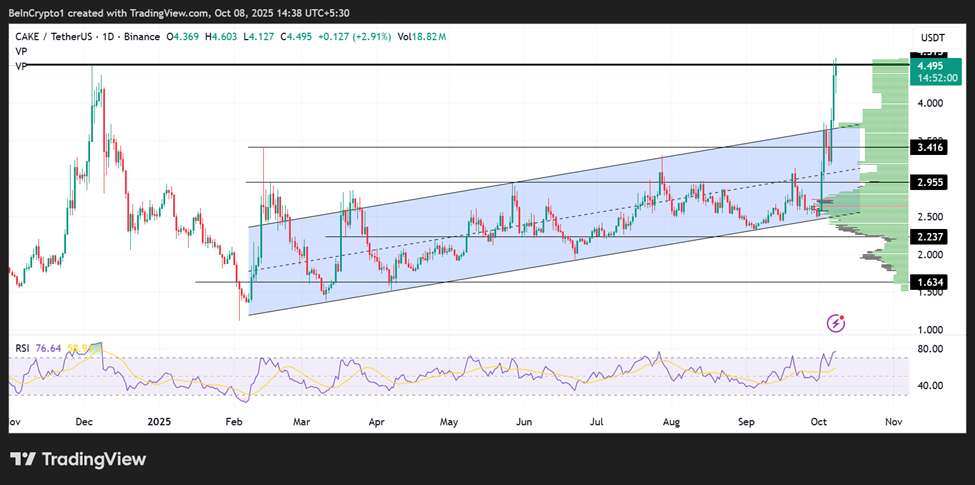
Task: Click the 1.634 horizontal line price label
Action: (x=931, y=282)
